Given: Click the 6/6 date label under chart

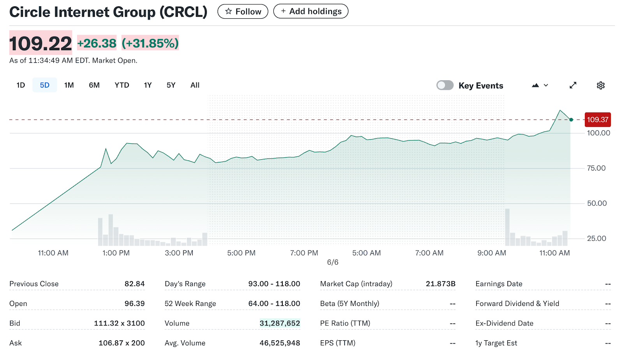Looking at the screenshot, I should point(333,262).
